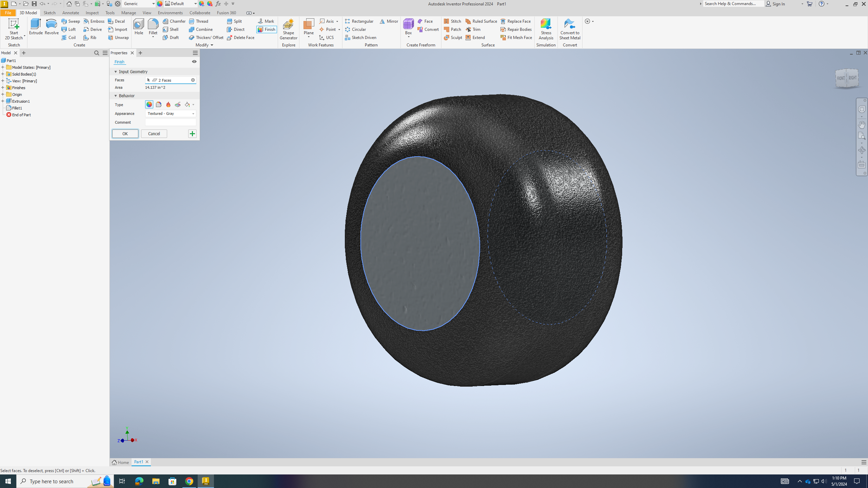The height and width of the screenshot is (488, 868).
Task: Click the Search Help & Commands box
Action: (733, 4)
